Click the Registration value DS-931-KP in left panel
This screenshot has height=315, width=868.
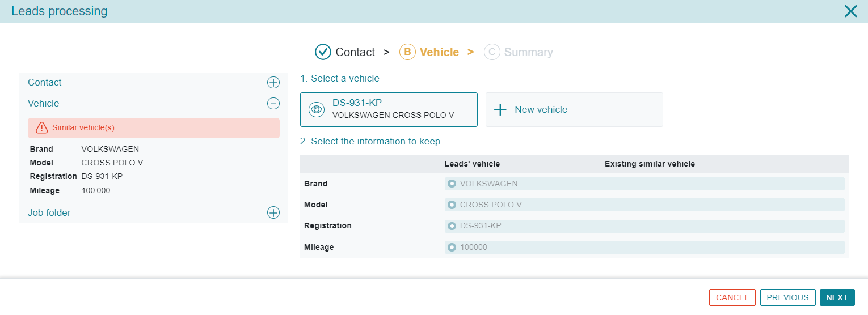[x=102, y=177]
